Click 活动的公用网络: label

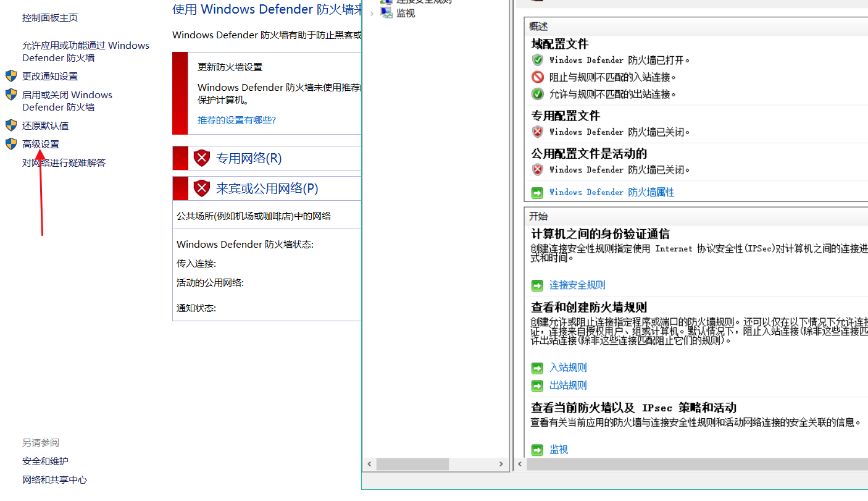pos(210,283)
